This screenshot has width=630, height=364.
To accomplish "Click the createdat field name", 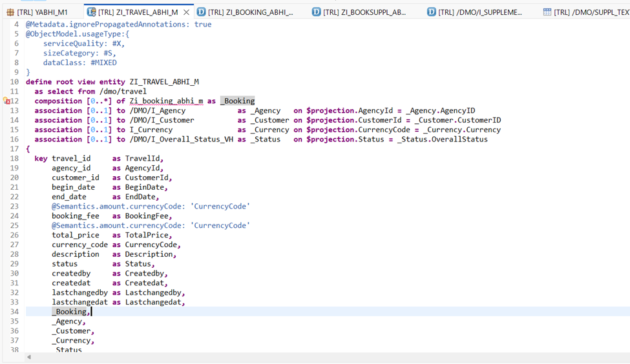I will [x=71, y=283].
